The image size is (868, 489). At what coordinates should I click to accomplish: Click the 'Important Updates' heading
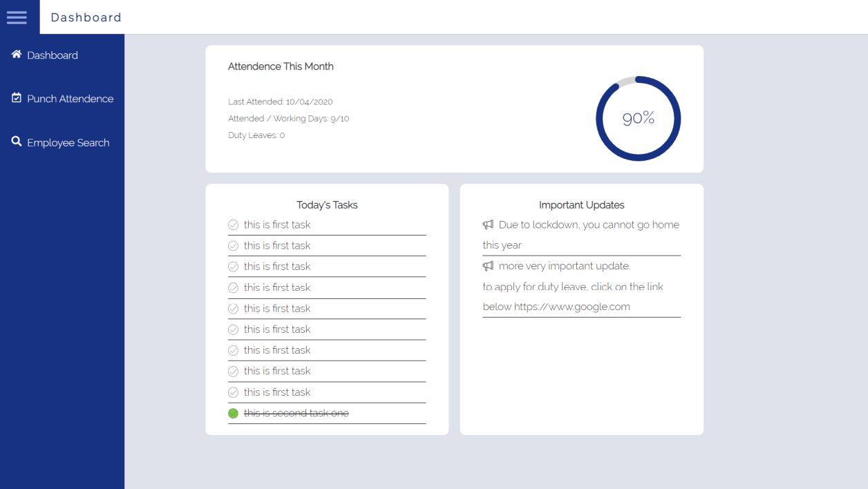581,204
